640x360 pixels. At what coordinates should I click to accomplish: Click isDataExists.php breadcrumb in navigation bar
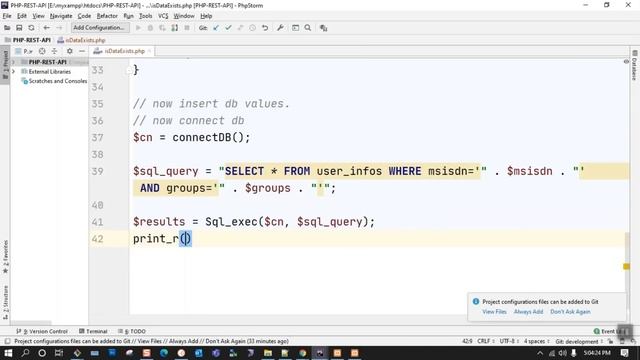pos(81,40)
